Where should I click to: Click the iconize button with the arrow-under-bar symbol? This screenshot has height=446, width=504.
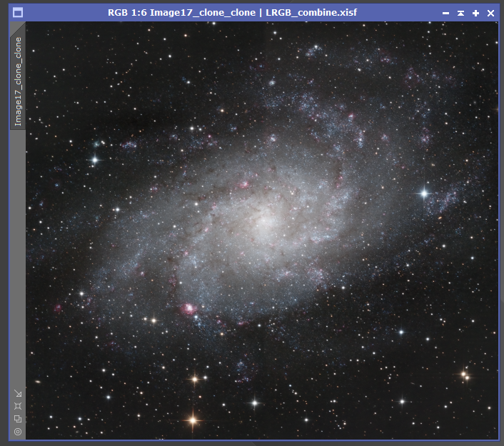(460, 13)
